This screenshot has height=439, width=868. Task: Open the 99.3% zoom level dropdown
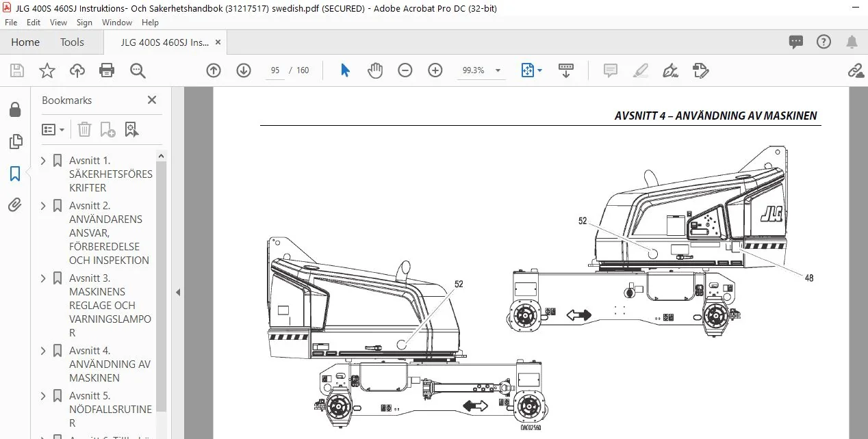click(498, 70)
